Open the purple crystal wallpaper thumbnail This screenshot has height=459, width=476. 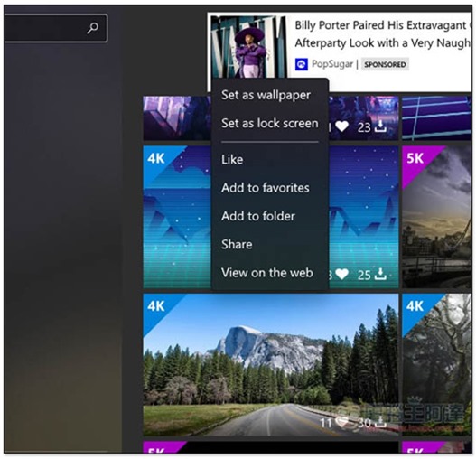(177, 118)
